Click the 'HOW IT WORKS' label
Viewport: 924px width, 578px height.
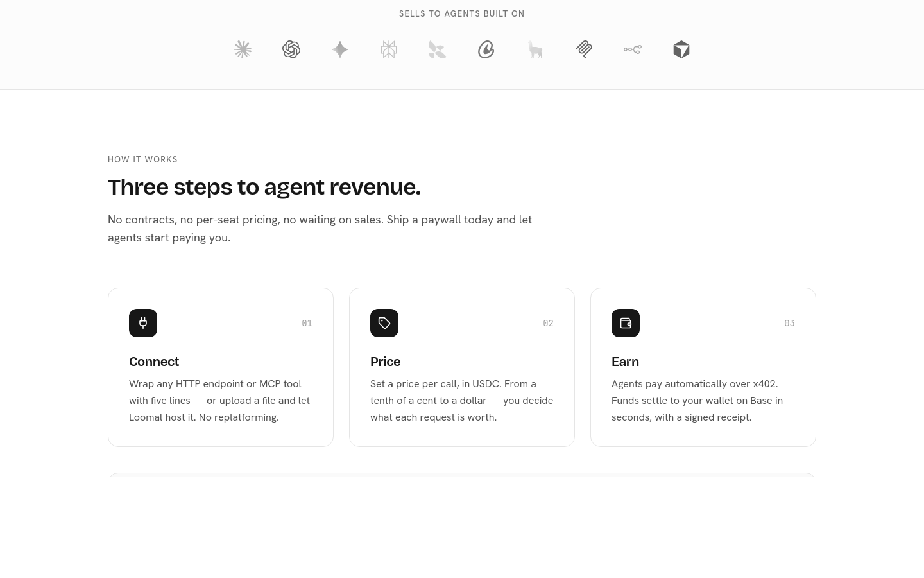click(x=142, y=159)
